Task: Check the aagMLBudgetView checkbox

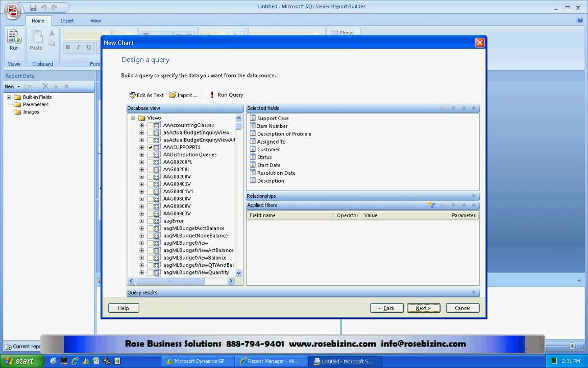Action: (x=151, y=243)
